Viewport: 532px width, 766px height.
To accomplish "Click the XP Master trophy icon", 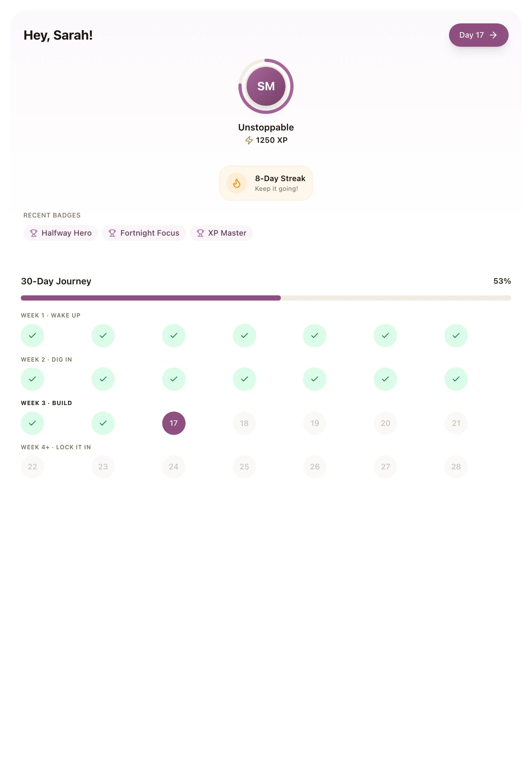I will pos(200,233).
